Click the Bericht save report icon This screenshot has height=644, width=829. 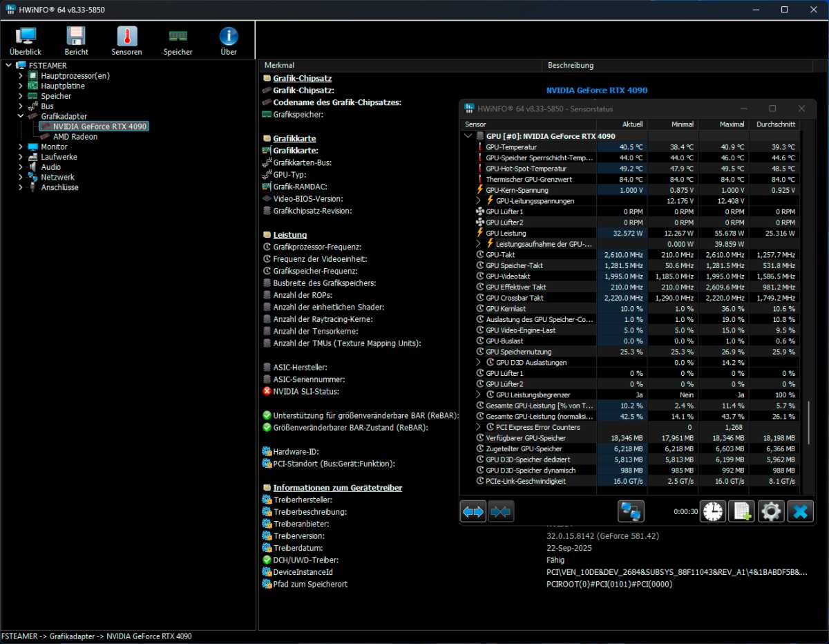[76, 41]
